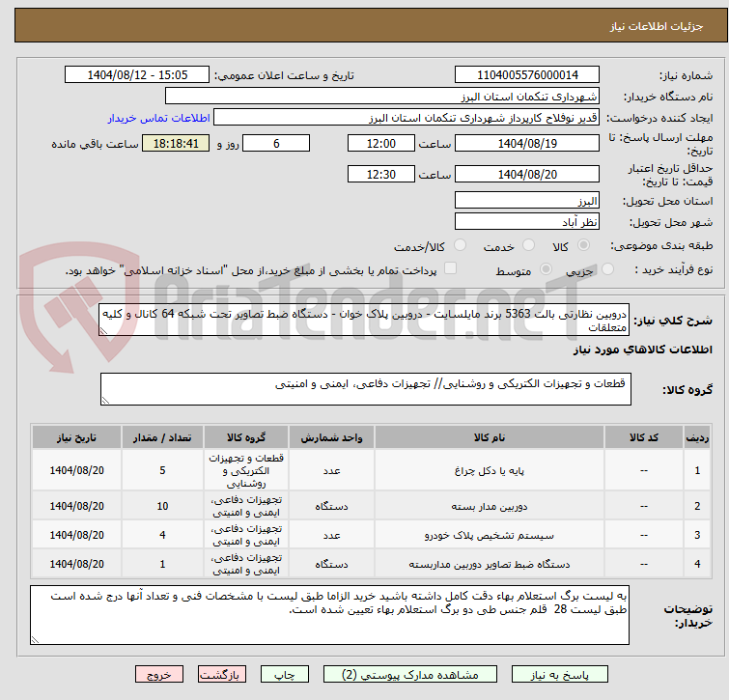Click the delivery province field البرز
Screen dimensions: 729x700
pyautogui.click(x=527, y=200)
